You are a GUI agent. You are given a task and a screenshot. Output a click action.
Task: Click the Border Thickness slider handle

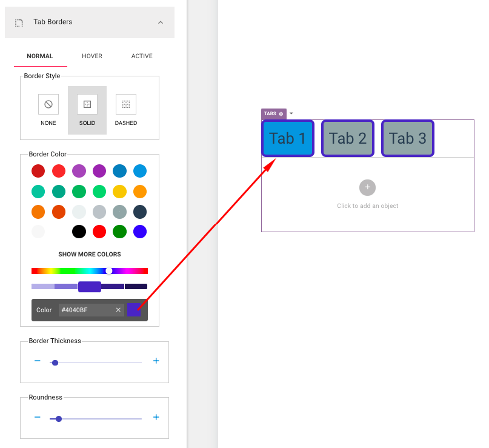click(x=55, y=363)
